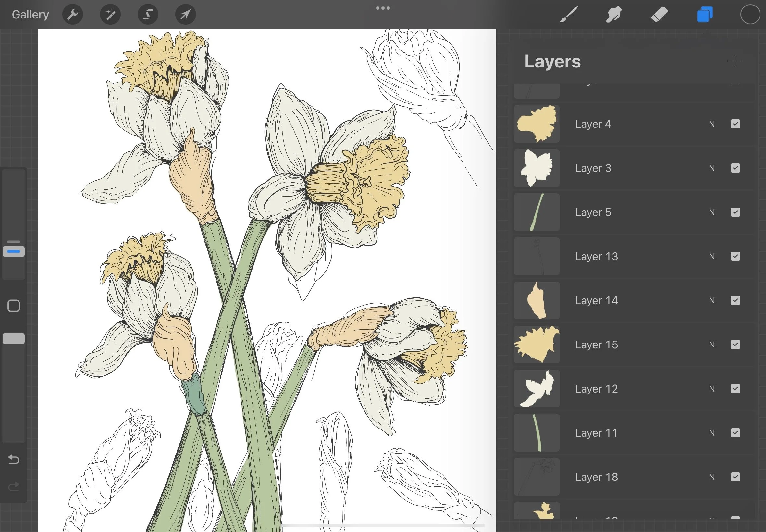Expand blend mode N on Layer 11

coord(712,433)
